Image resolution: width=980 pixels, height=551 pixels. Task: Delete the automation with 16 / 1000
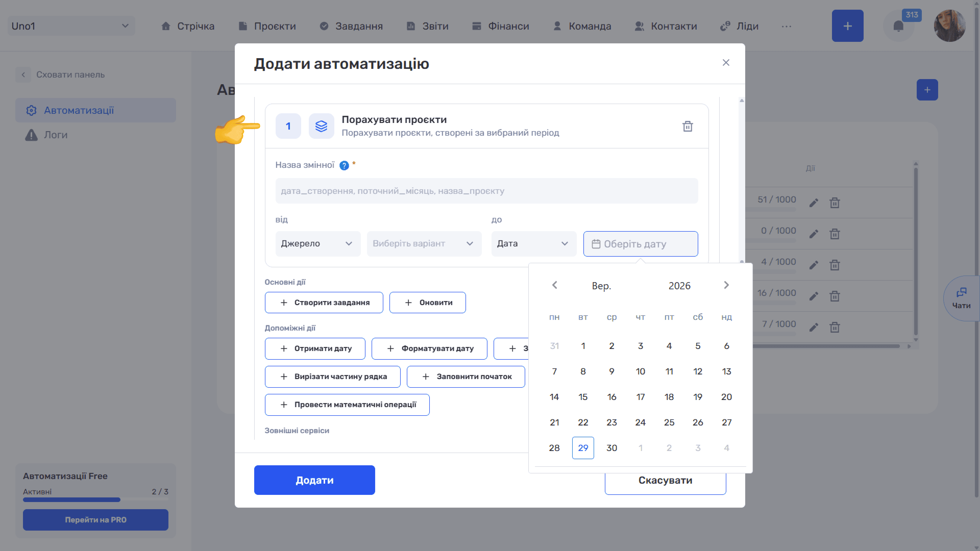coord(834,296)
